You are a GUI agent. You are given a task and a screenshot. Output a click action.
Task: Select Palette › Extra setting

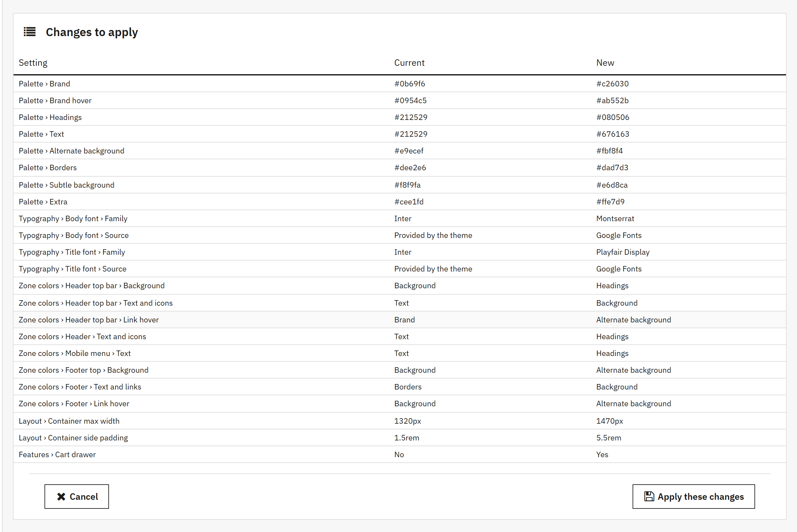(x=43, y=202)
